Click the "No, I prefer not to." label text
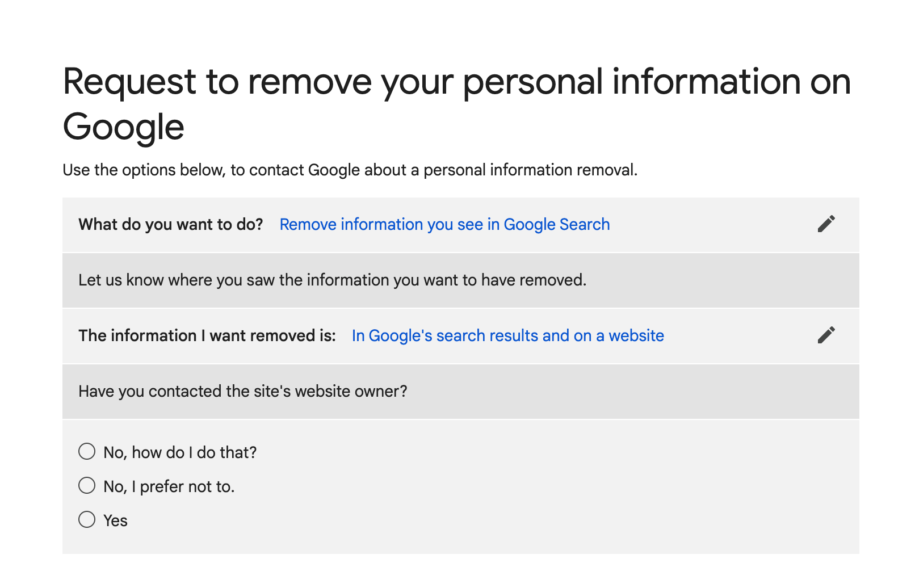Screen dimensions: 915x588 tap(169, 486)
